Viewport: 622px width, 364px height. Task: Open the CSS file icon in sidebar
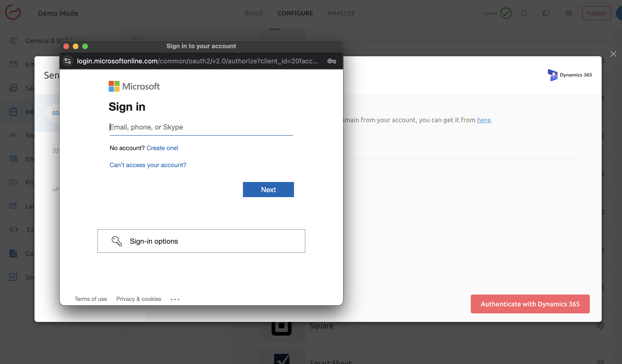coord(13,253)
